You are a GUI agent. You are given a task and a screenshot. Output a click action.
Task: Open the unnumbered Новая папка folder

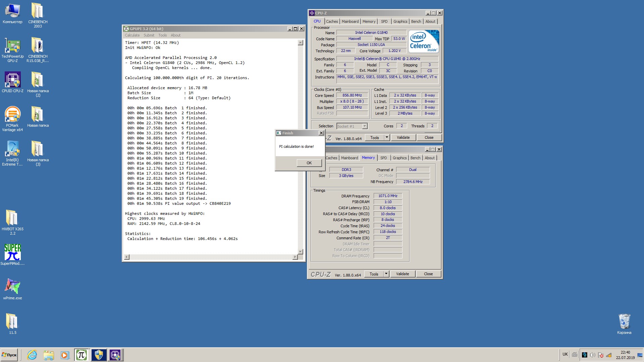coord(38,117)
